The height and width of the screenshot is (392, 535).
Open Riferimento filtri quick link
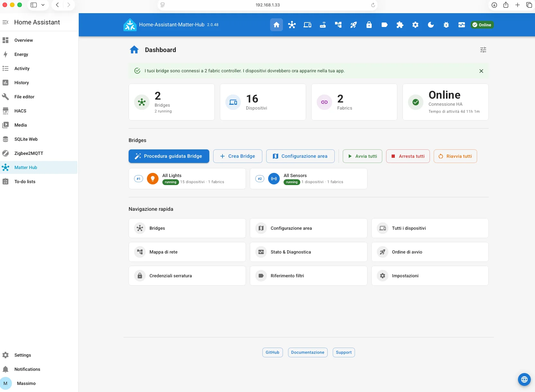tap(309, 276)
